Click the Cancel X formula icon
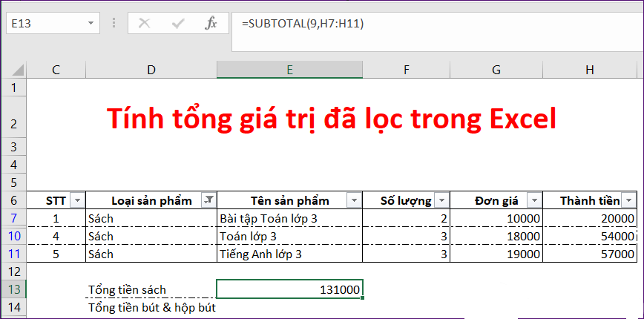Viewport: 644px width, 319px height. 144,23
